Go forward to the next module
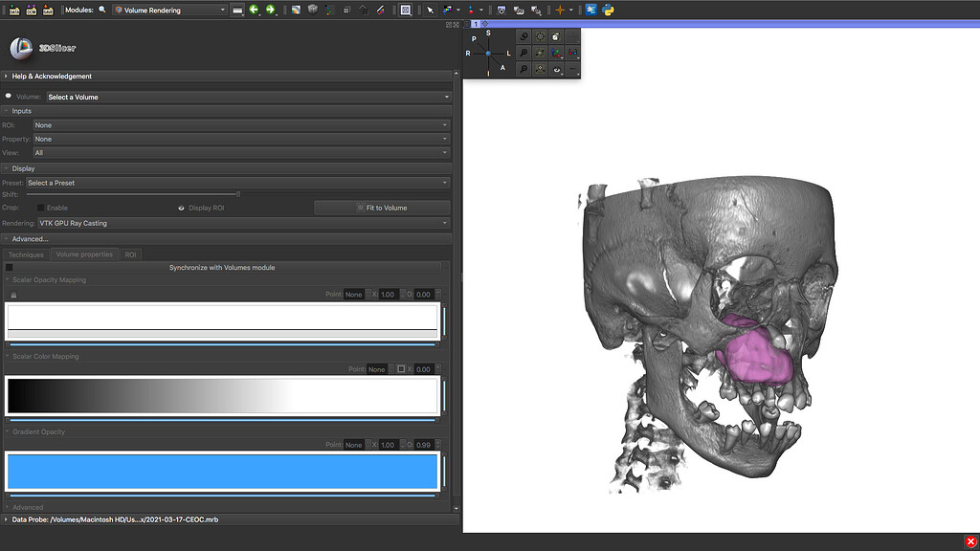Screen dimensions: 980x551 pyautogui.click(x=272, y=10)
